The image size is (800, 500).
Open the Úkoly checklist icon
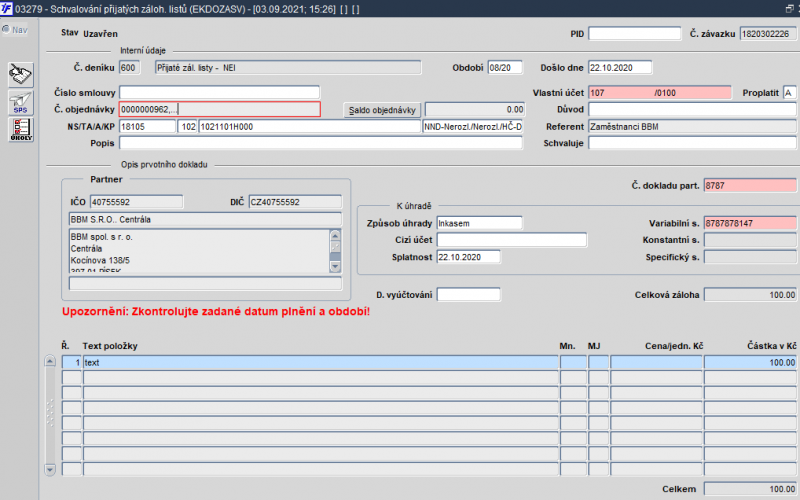[20, 130]
